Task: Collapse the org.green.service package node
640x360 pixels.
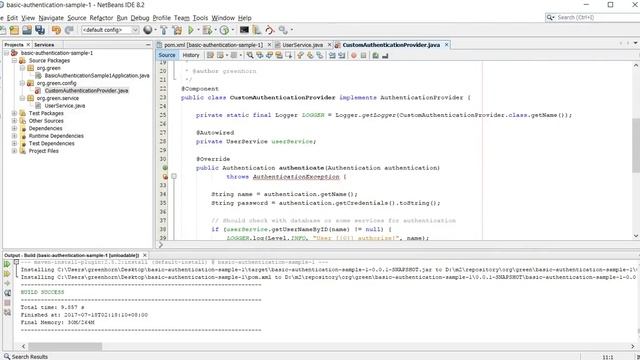Action: click(x=22, y=98)
